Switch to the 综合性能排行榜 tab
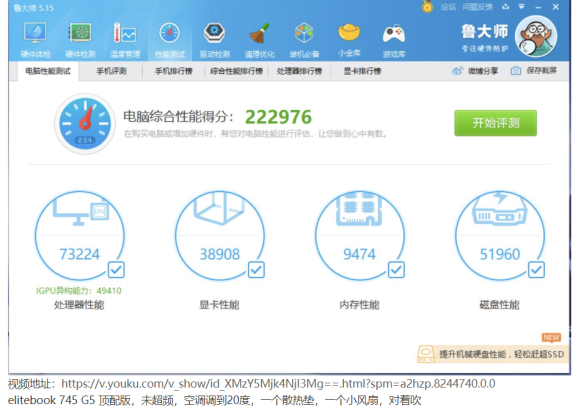This screenshot has width=581, height=409. (x=236, y=71)
